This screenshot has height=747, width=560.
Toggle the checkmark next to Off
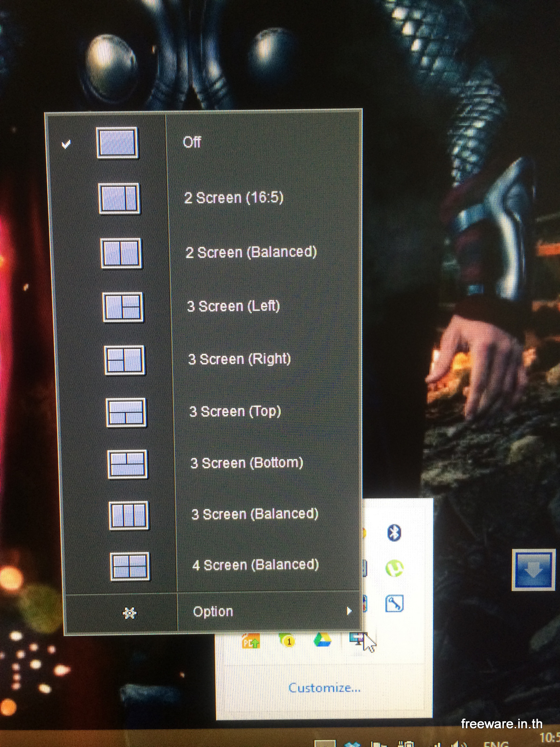point(66,144)
